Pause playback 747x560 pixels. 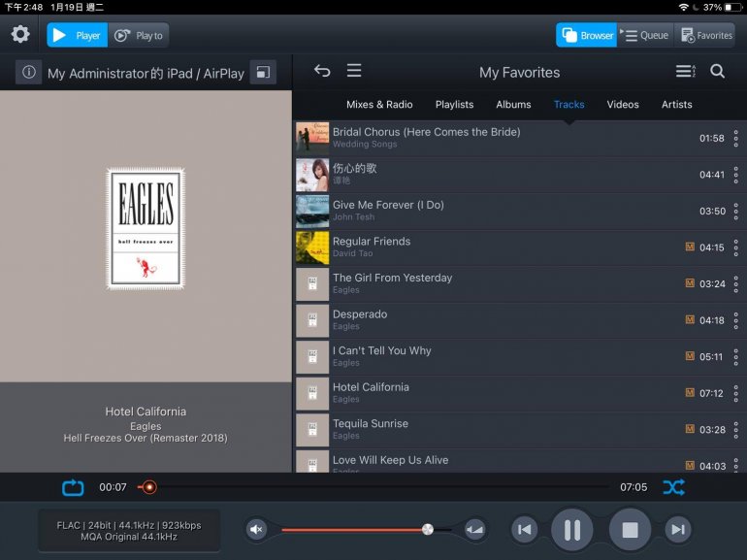click(x=571, y=530)
